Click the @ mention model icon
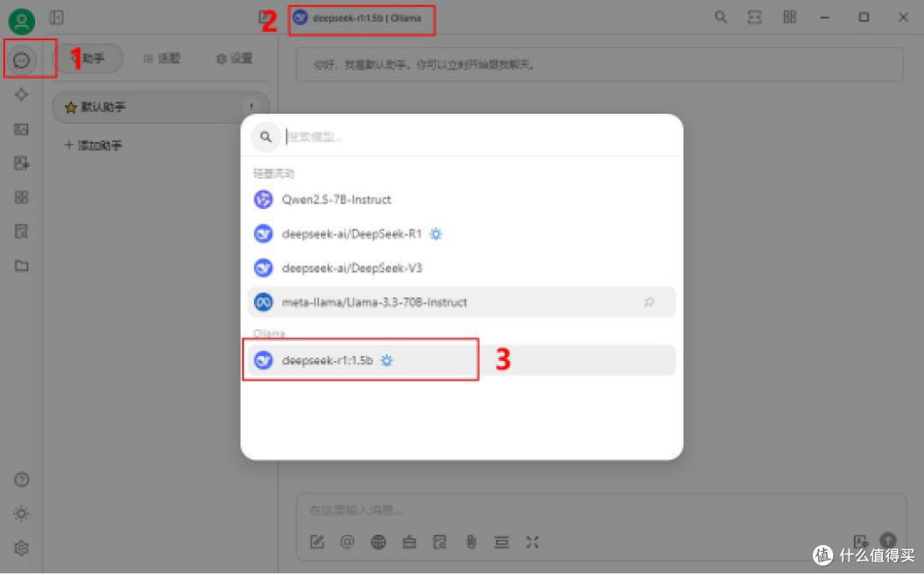This screenshot has height=575, width=924. point(347,542)
